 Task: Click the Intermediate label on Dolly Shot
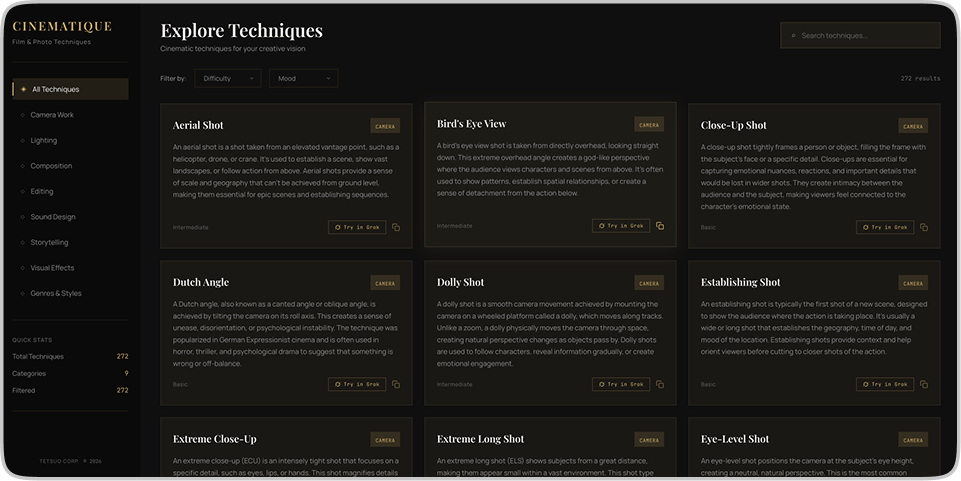point(454,384)
